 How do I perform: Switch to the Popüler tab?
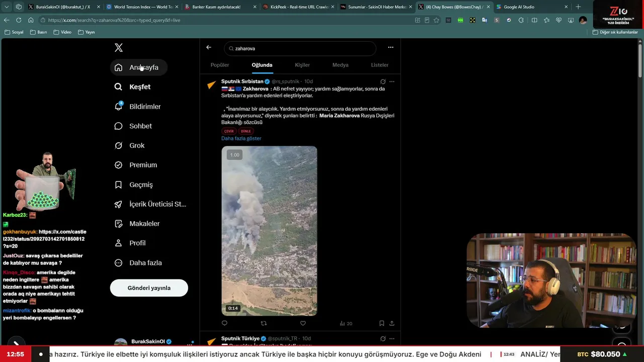(220, 65)
